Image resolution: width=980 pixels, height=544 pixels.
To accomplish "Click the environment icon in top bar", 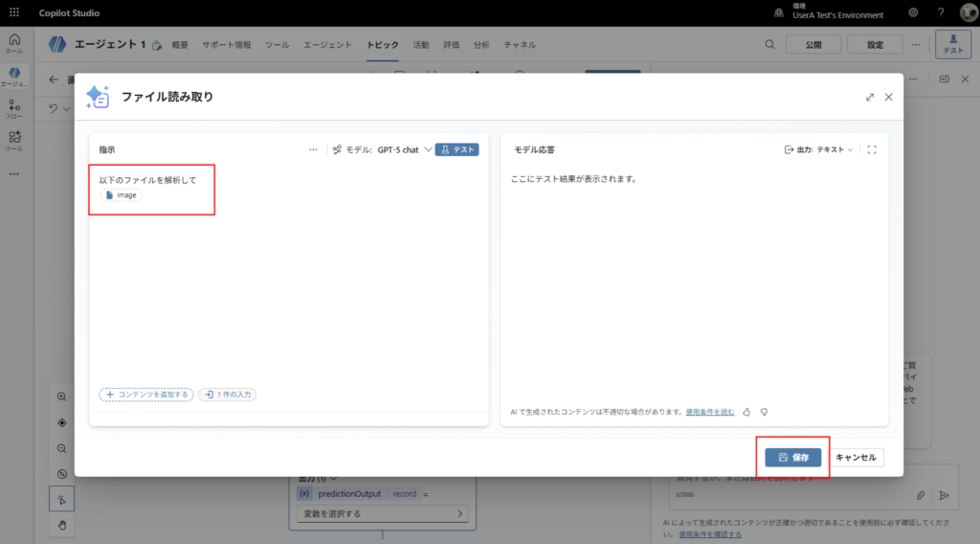I will (779, 12).
